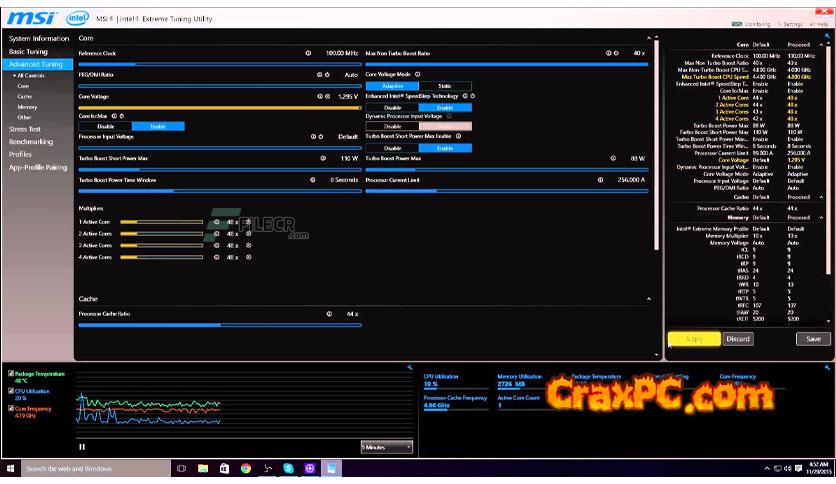Click info icon for Turbo Boost Short Power Max slider

point(323,158)
